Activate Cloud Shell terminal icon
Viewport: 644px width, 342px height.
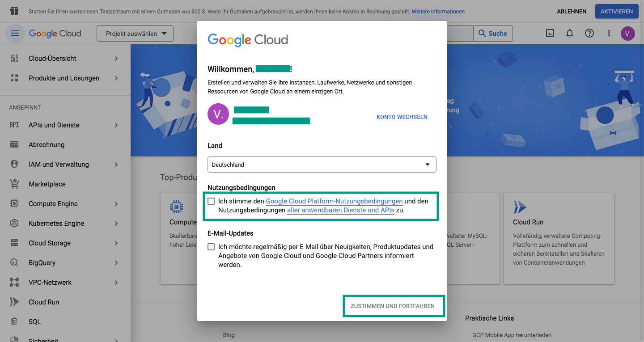click(551, 34)
